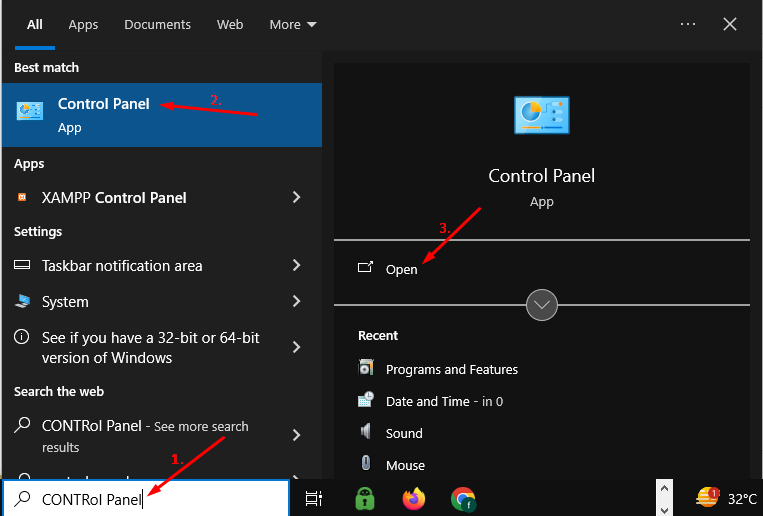Expand more actions with circular chevron

click(542, 305)
